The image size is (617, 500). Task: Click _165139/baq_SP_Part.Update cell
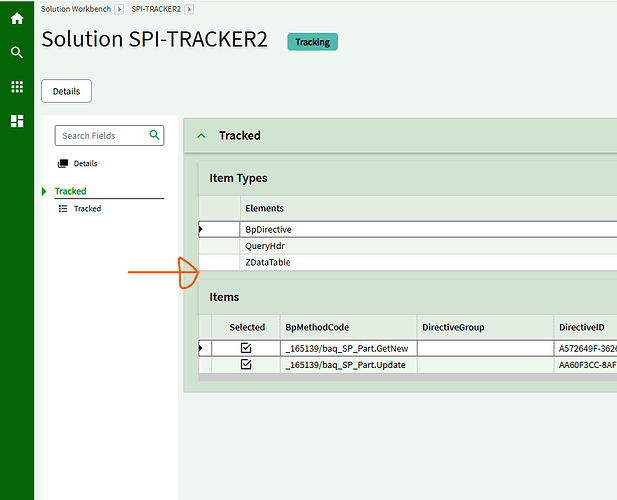click(348, 365)
